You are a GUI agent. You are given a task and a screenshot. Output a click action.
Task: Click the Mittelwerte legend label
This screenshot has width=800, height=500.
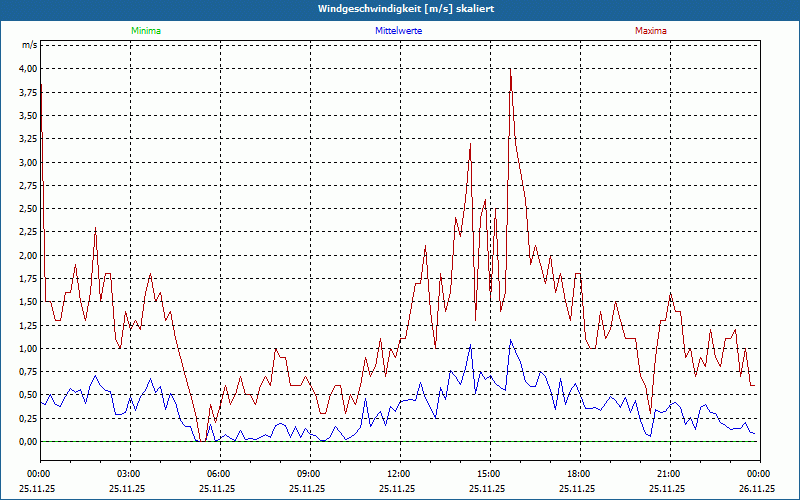coord(399,31)
